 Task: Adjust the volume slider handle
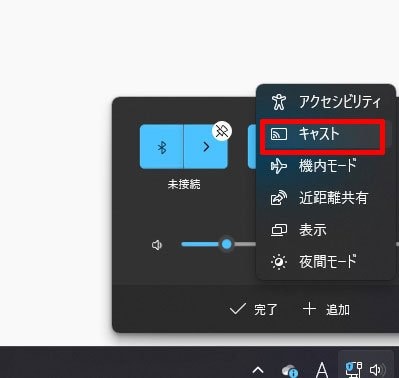point(227,244)
